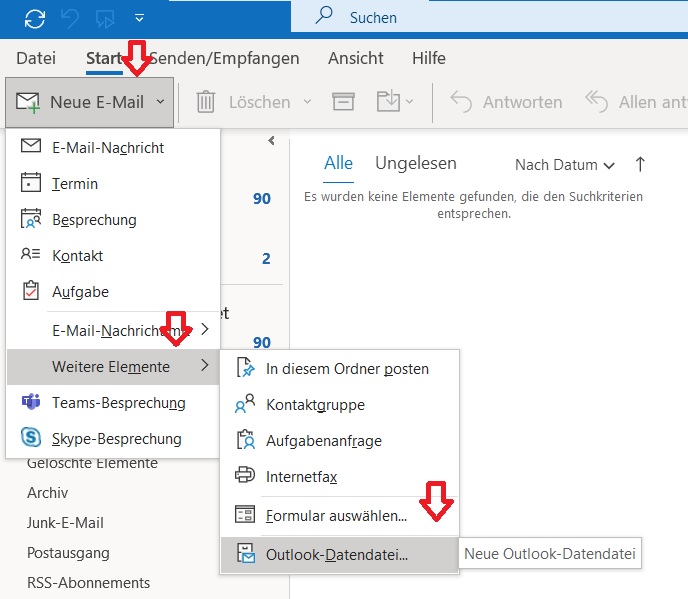Open the Archiv folder

tap(48, 493)
